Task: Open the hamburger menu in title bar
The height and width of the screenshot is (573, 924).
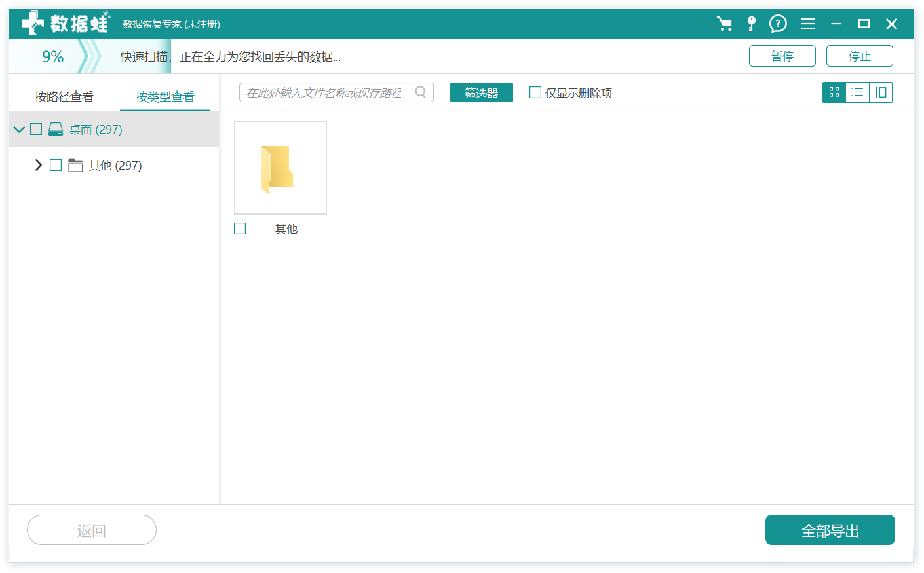Action: pyautogui.click(x=808, y=24)
